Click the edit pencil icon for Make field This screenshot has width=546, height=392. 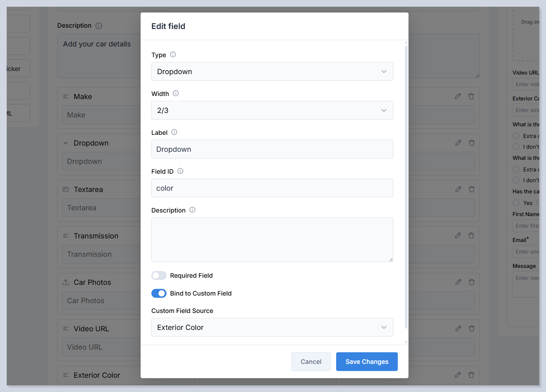458,96
